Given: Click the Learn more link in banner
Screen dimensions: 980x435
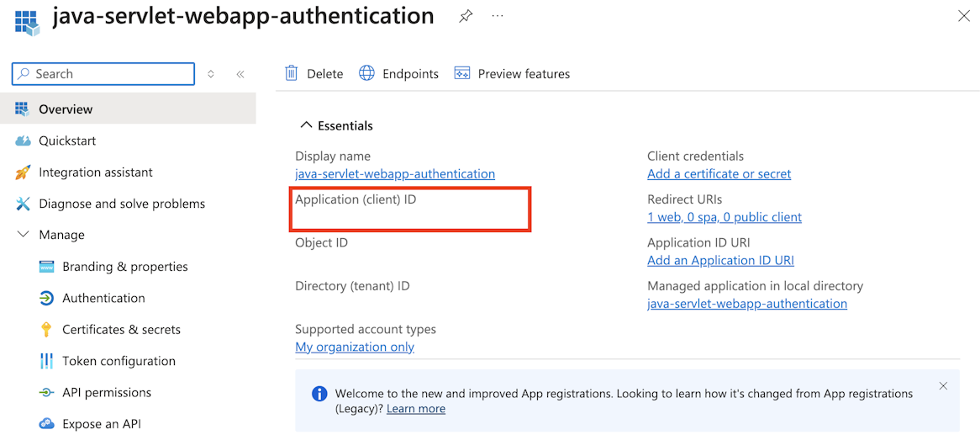Looking at the screenshot, I should [x=416, y=409].
